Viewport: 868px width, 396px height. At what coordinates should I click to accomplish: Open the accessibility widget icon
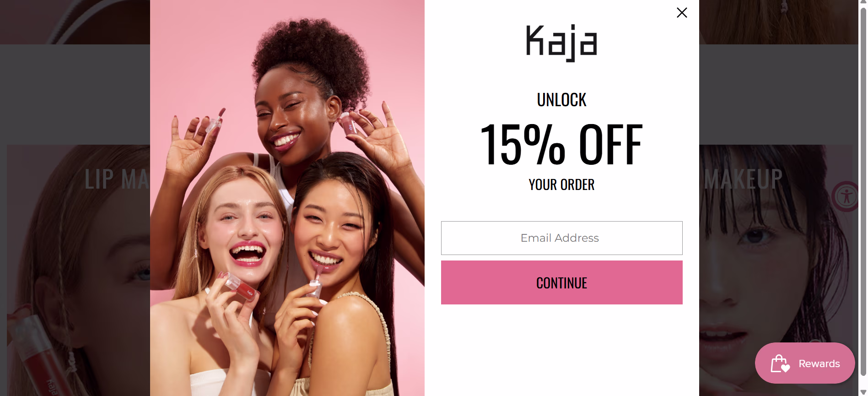[x=846, y=196]
